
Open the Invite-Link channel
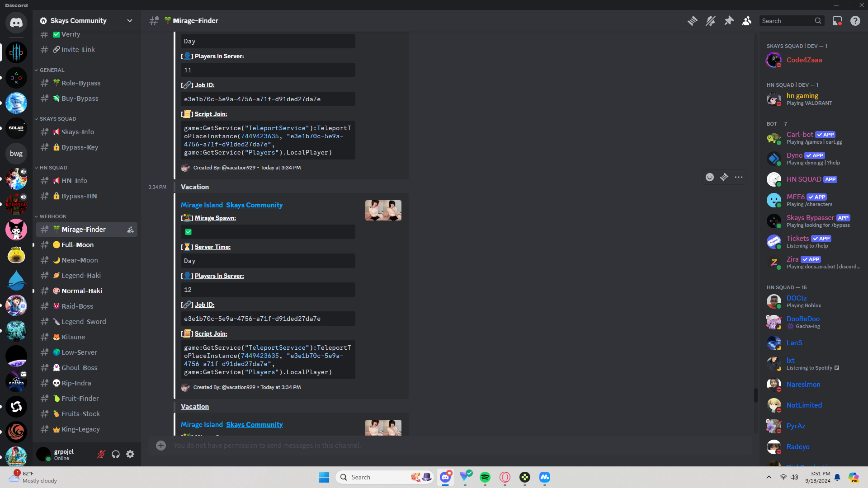(87, 50)
